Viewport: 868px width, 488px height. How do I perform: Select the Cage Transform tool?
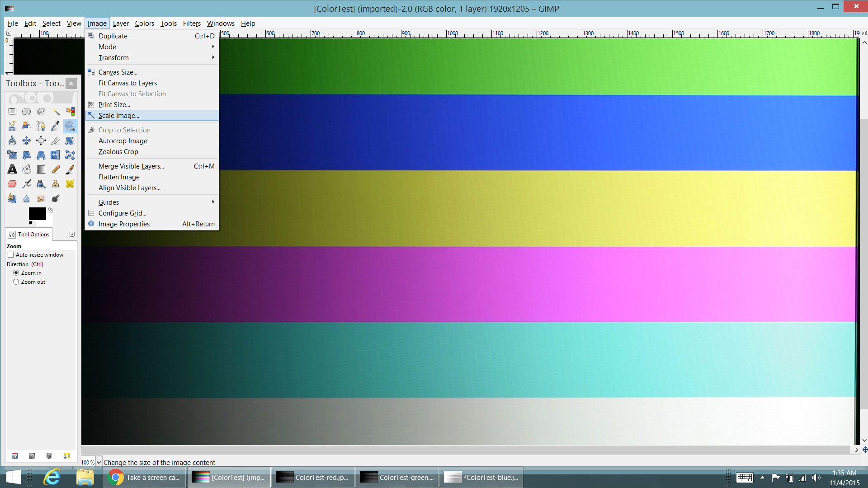point(70,155)
